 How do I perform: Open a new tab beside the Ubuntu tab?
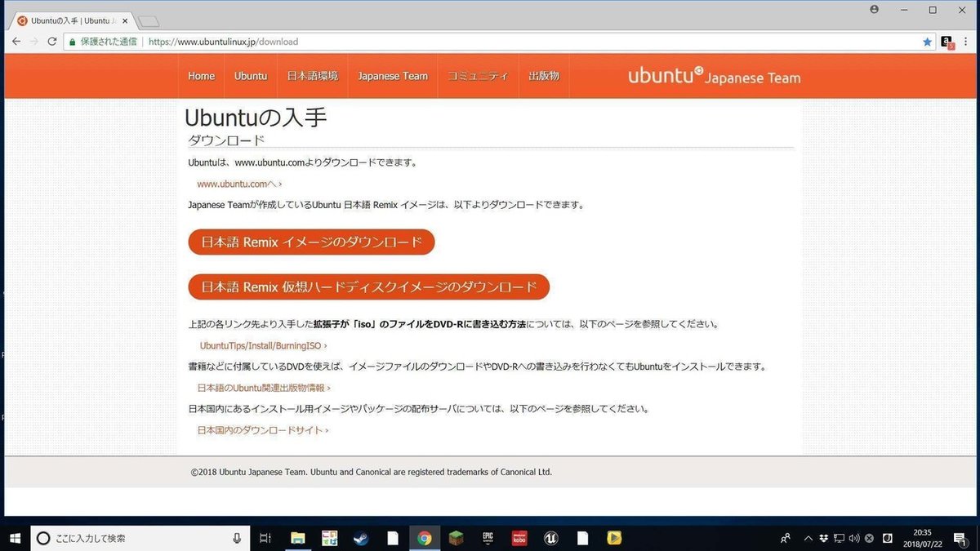(149, 21)
